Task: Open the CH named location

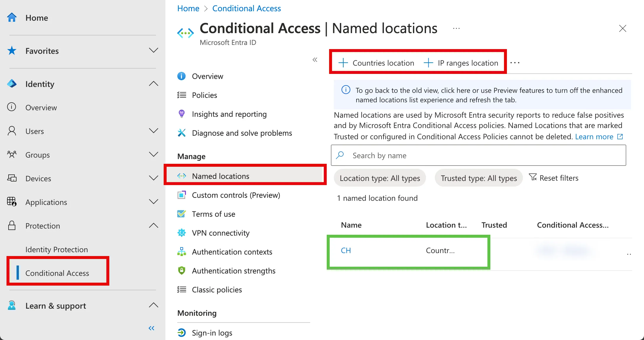Action: [x=346, y=250]
